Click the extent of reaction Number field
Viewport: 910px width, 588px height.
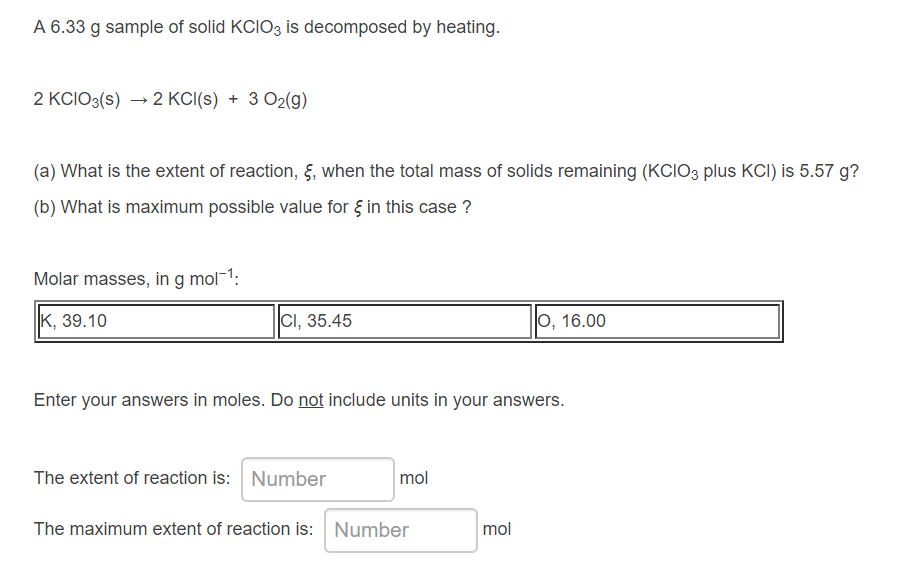[x=317, y=479]
